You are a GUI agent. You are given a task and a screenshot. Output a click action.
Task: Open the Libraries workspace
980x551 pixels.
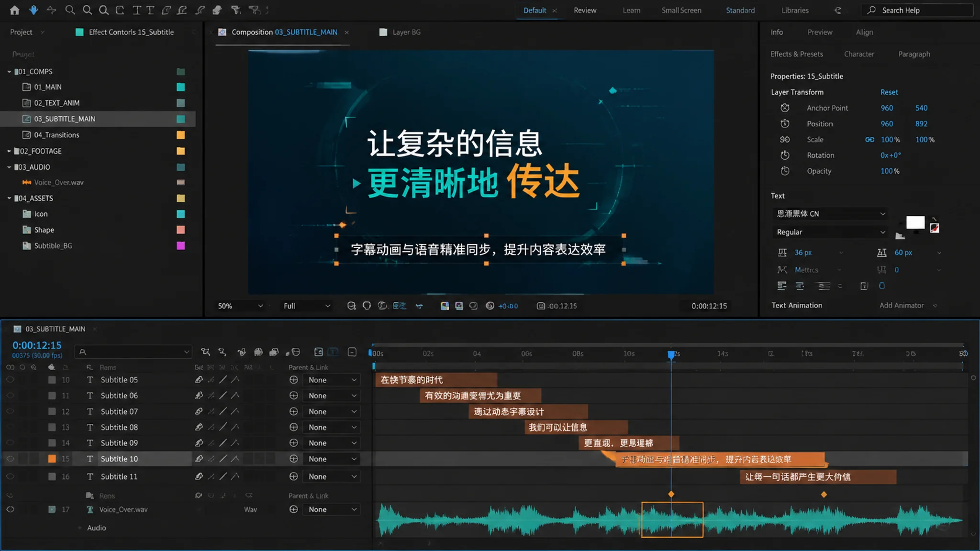795,10
